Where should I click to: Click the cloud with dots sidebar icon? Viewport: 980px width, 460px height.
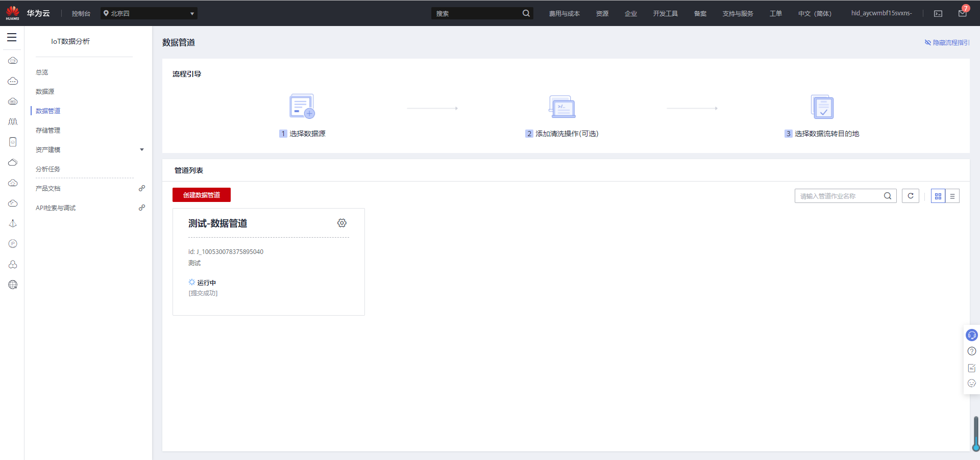[x=13, y=81]
